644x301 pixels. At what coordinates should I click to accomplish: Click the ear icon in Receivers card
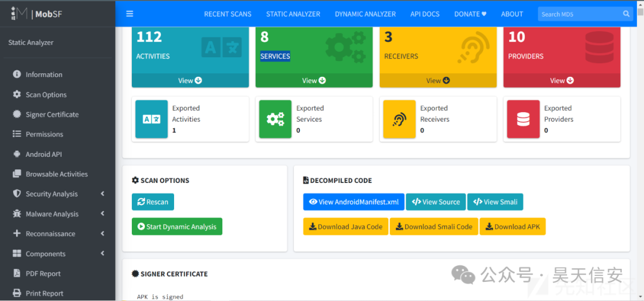click(x=473, y=48)
